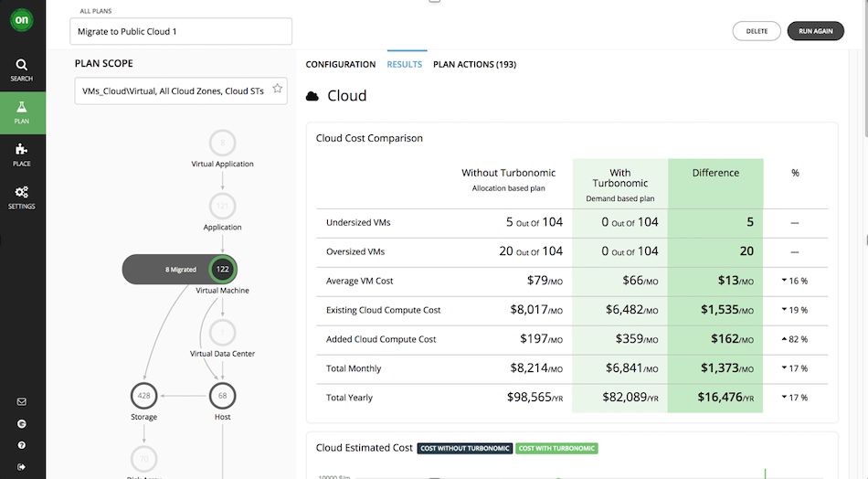Select the Plan flask icon in sidebar
The width and height of the screenshot is (868, 479).
(22, 112)
